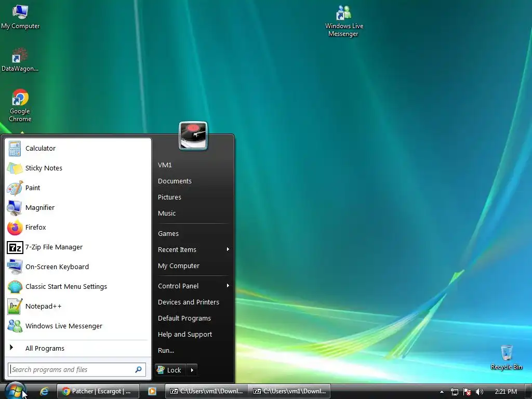Expand All Programs list
The width and height of the screenshot is (532, 399).
[x=78, y=348]
